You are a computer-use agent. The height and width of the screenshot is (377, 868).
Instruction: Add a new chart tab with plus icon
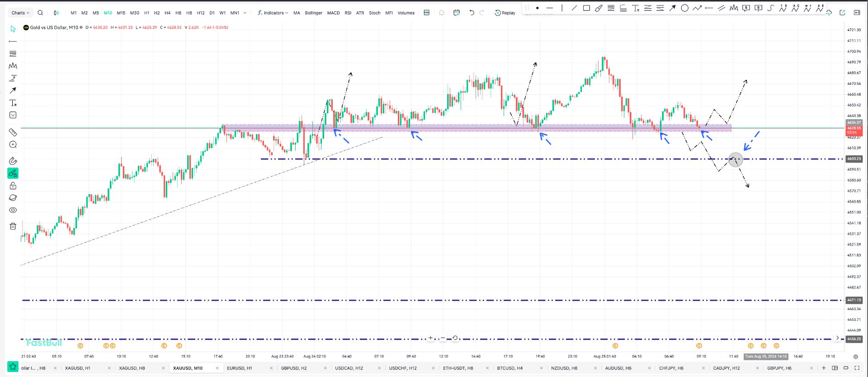tap(824, 368)
